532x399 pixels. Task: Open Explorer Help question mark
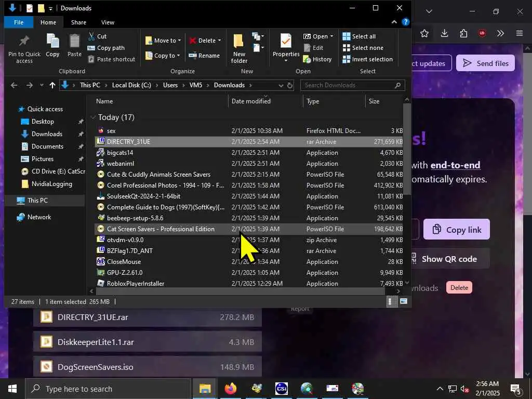click(405, 22)
